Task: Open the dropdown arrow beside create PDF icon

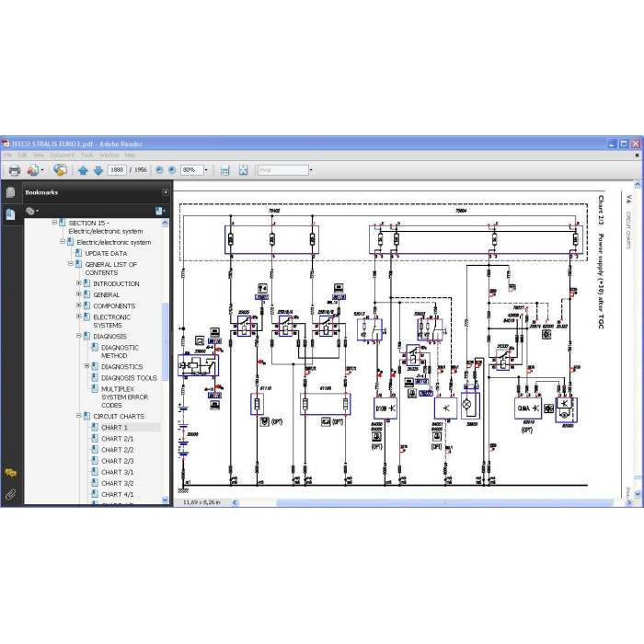Action: (x=42, y=170)
